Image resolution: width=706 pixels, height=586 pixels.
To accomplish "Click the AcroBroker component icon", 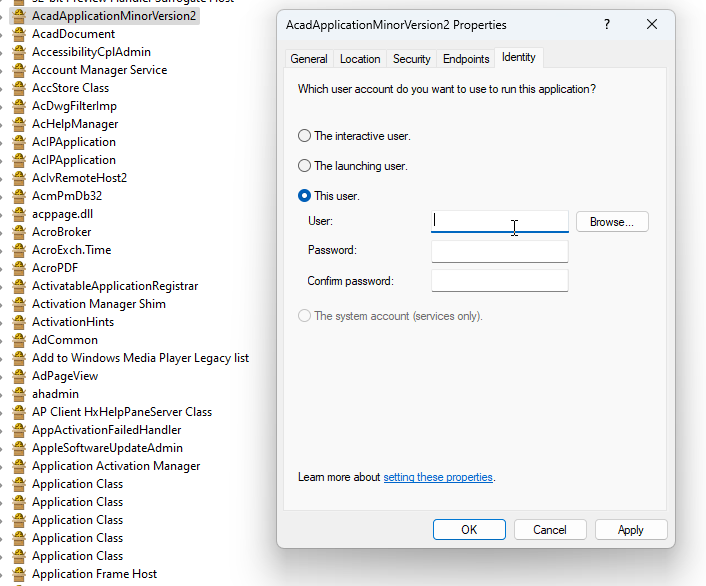I will [18, 232].
